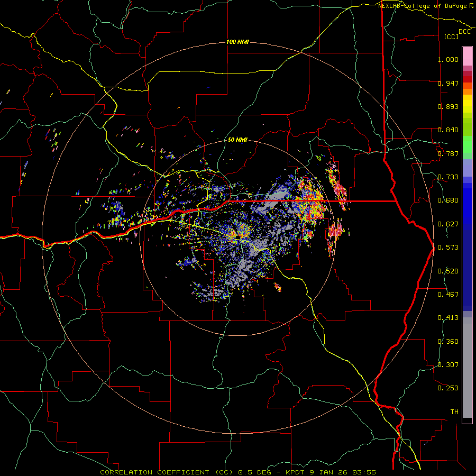This screenshot has width=476, height=476.
Task: Click the 0.627 scale value
Action: (448, 224)
